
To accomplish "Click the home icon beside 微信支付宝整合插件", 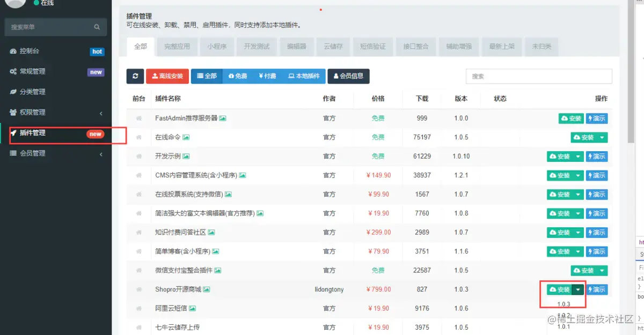I will 138,270.
